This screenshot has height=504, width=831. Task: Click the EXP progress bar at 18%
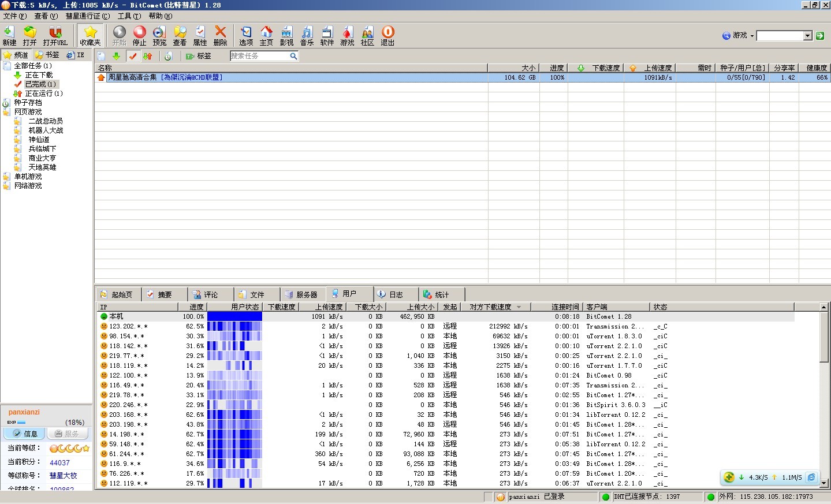coord(21,423)
